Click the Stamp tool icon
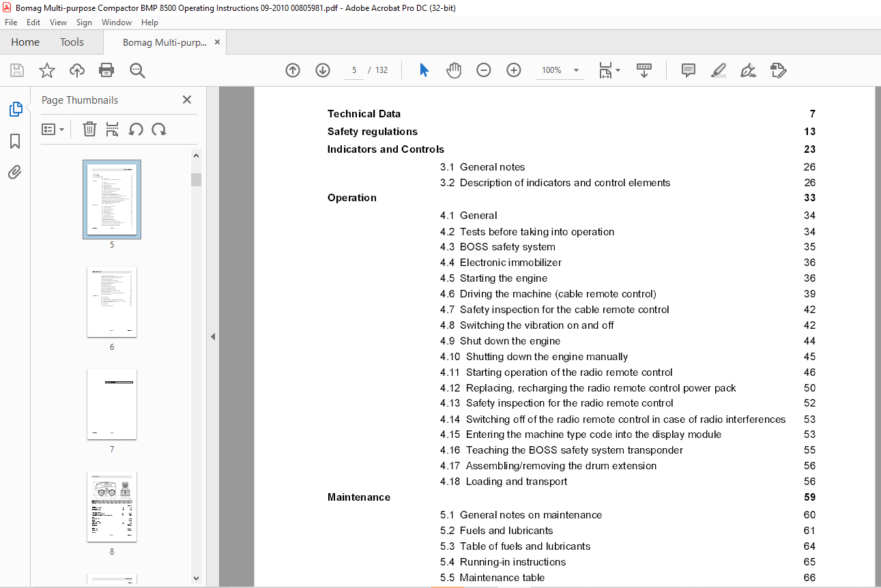881x588 pixels. 778,70
